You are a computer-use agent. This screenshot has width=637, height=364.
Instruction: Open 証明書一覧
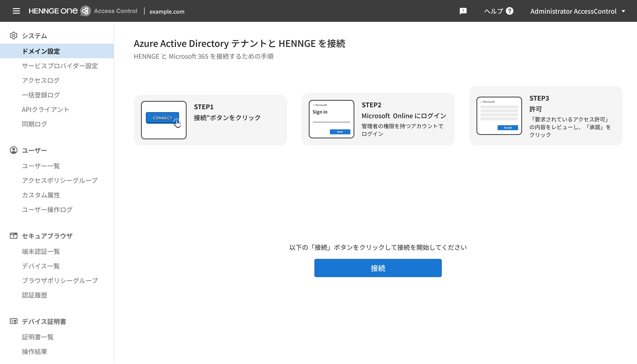point(38,337)
